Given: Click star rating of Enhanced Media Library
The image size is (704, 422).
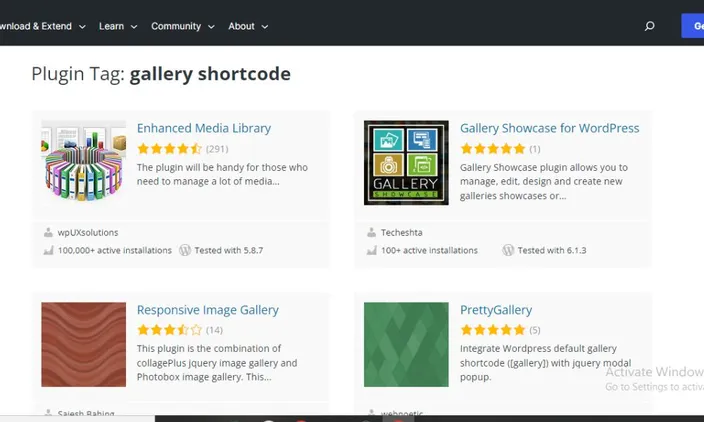Looking at the screenshot, I should (169, 149).
